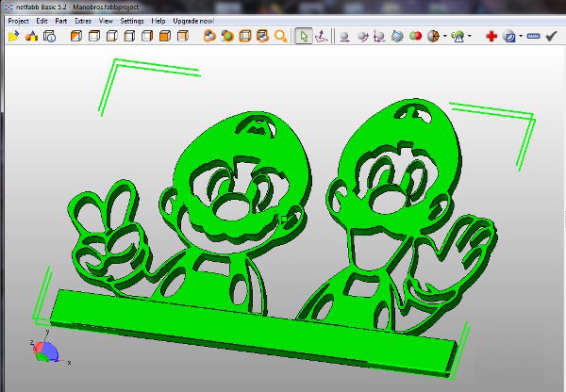Open dropdown arrow beside the analysis warning icon
Image resolution: width=566 pixels, height=392 pixels.
click(469, 36)
